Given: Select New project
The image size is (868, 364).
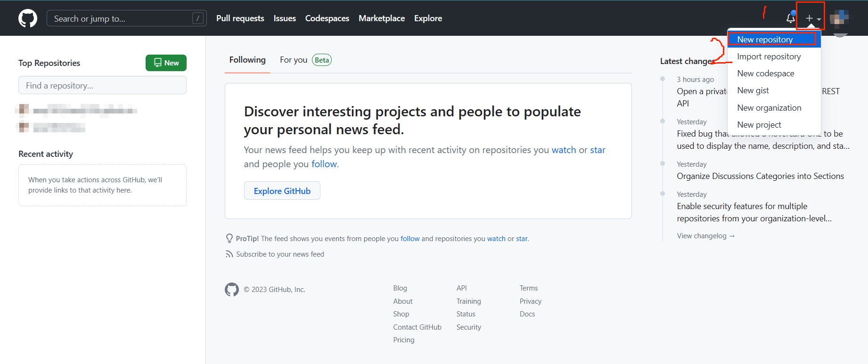Looking at the screenshot, I should tap(774, 125).
